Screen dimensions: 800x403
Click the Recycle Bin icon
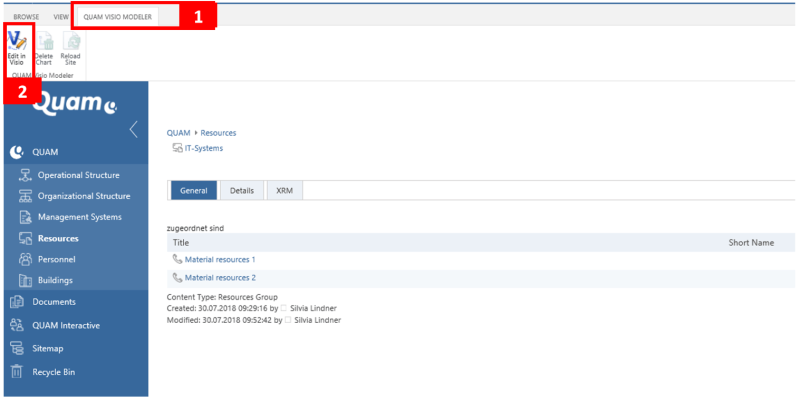click(x=17, y=372)
